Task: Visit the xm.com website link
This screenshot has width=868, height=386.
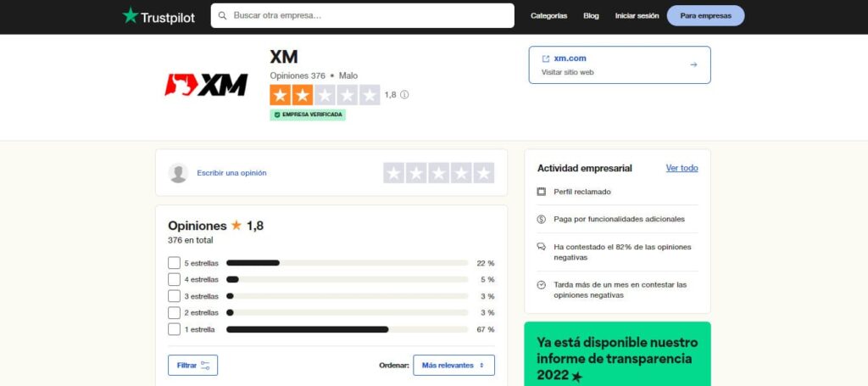Action: point(620,64)
